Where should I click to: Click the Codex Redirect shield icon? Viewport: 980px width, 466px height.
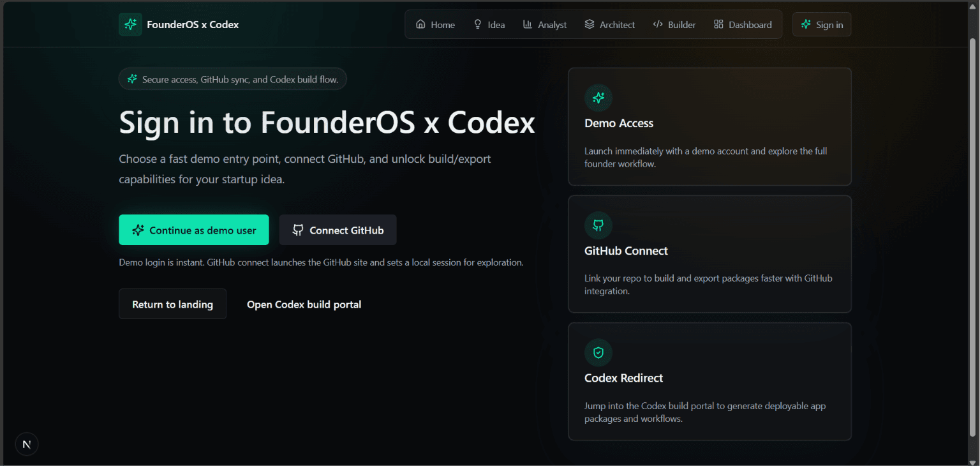pyautogui.click(x=598, y=352)
